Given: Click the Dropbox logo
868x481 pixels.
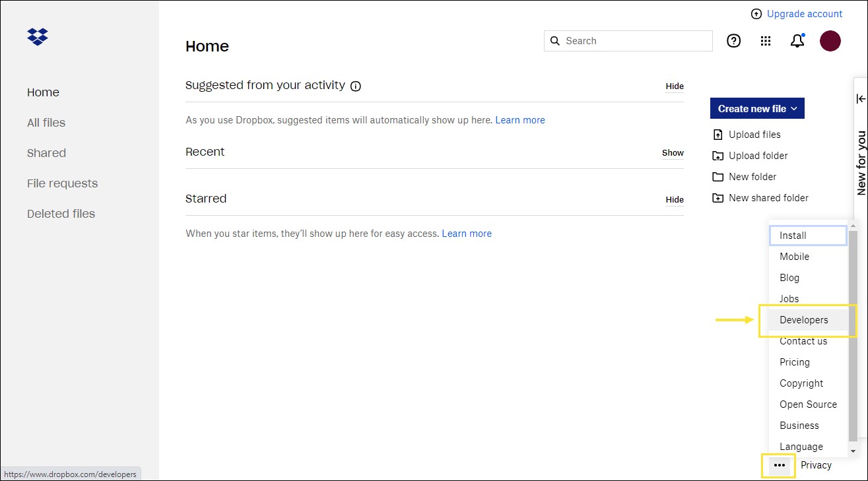Looking at the screenshot, I should coord(37,37).
